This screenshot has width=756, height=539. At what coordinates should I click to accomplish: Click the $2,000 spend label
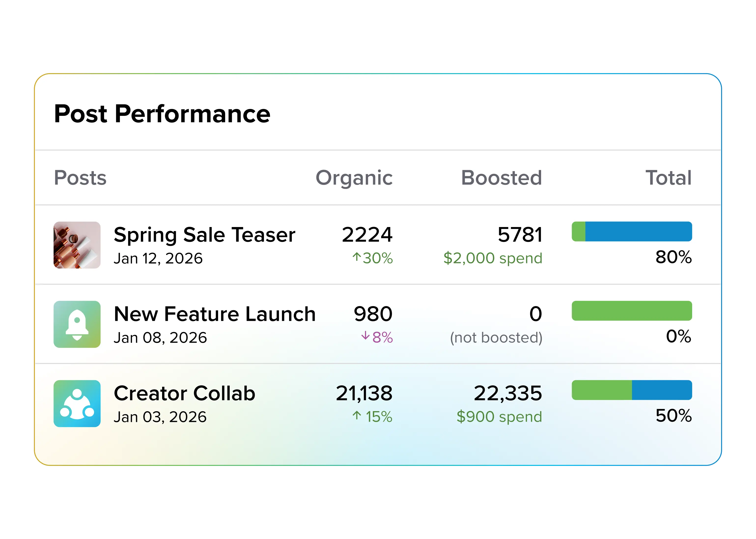coord(493,258)
